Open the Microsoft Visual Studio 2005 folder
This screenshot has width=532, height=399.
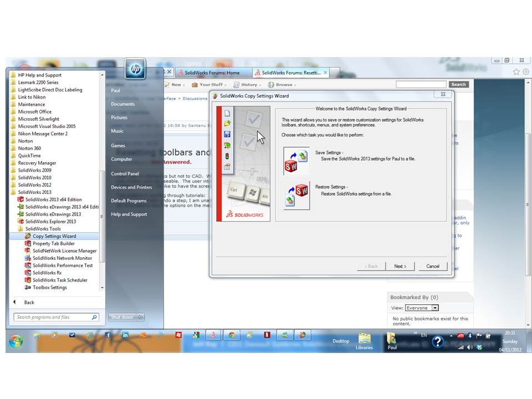43,126
